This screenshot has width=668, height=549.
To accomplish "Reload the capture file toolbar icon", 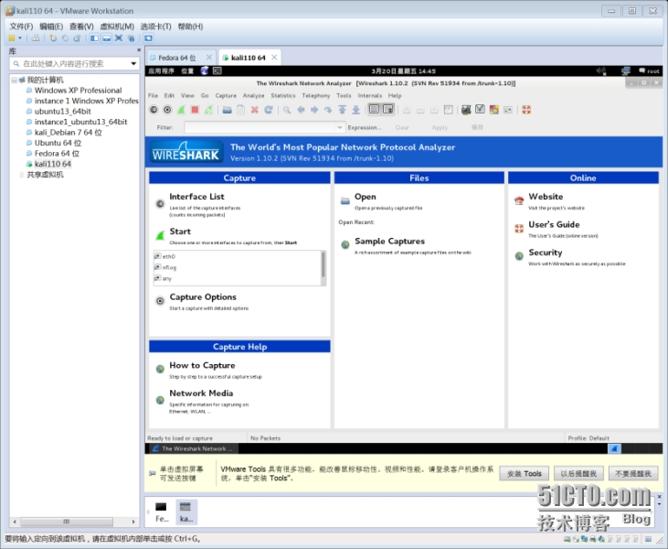I will pos(268,110).
